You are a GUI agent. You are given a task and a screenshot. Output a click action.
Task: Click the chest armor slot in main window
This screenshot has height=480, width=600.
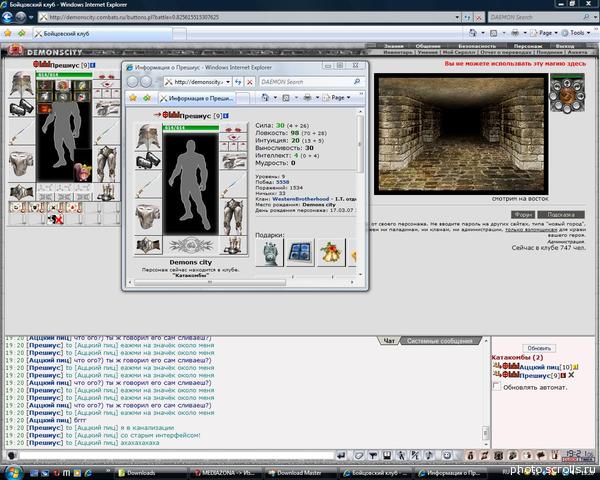[x=21, y=164]
